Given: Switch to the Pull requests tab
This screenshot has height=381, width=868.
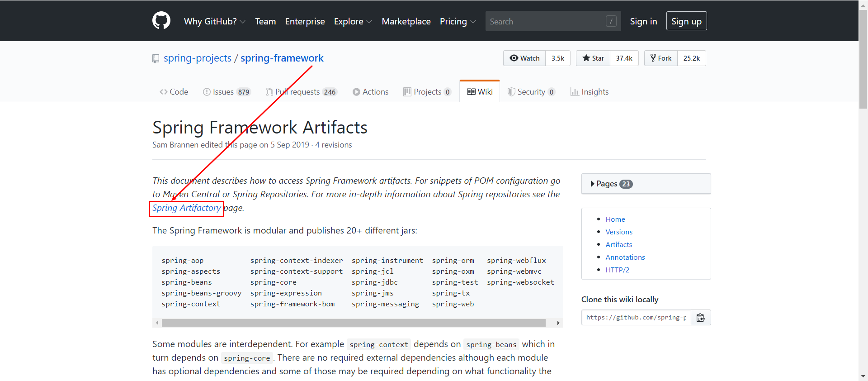Looking at the screenshot, I should point(301,92).
